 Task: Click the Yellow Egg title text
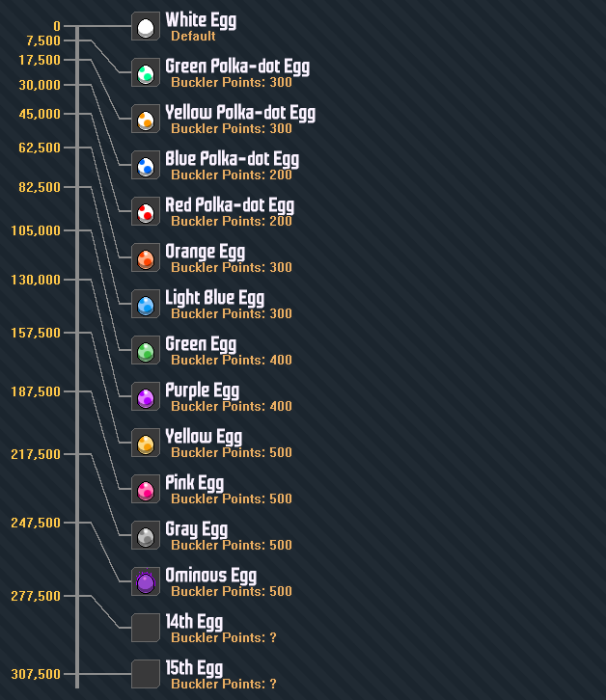point(204,437)
